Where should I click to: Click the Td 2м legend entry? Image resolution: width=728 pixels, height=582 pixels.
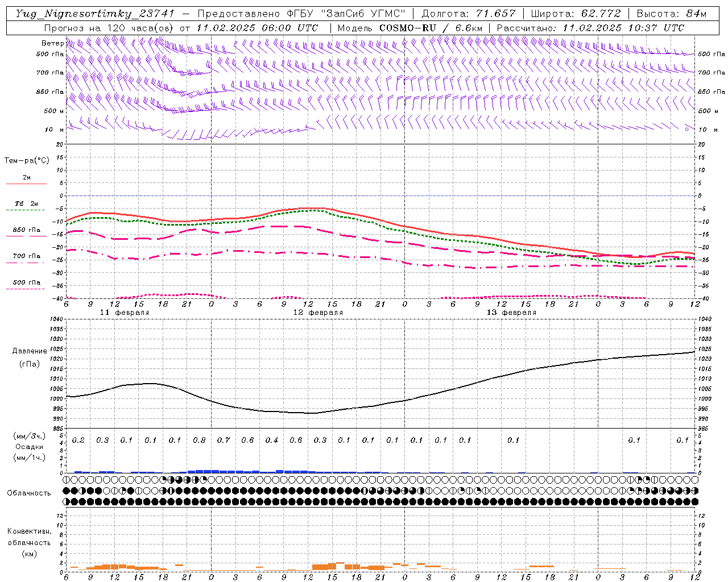coord(26,203)
